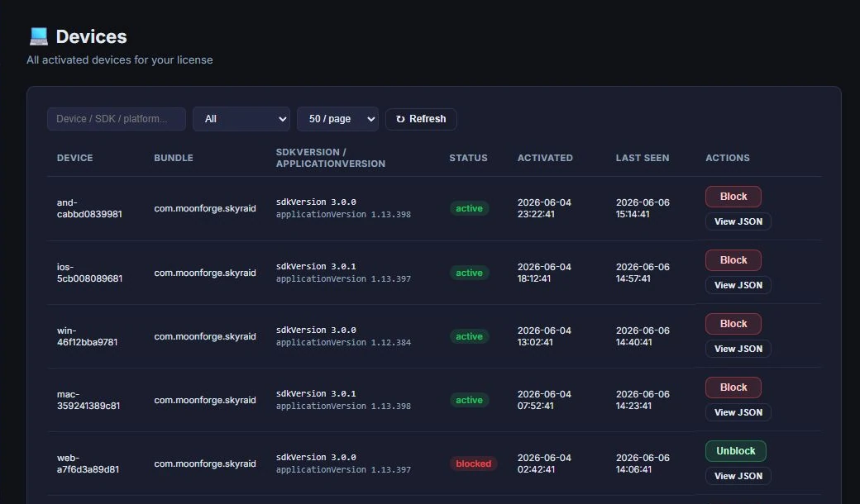The image size is (860, 504).
Task: Click last seen time 2026-06-06 14:57:41
Action: 643,273
